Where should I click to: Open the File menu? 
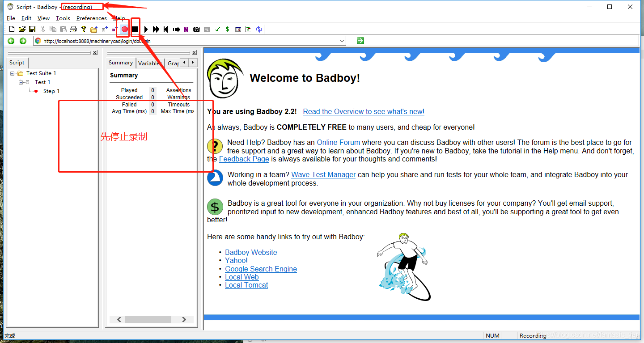[x=11, y=18]
